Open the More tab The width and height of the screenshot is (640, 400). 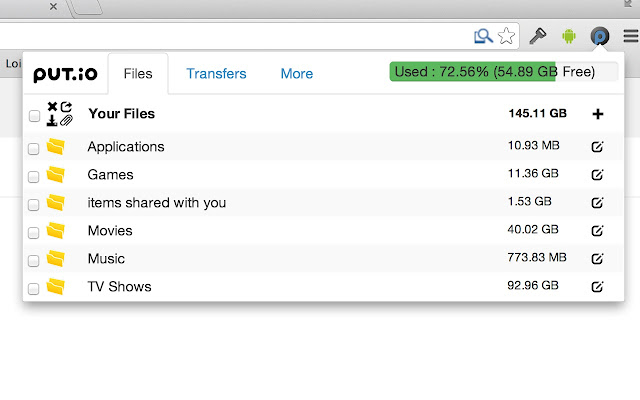(297, 73)
